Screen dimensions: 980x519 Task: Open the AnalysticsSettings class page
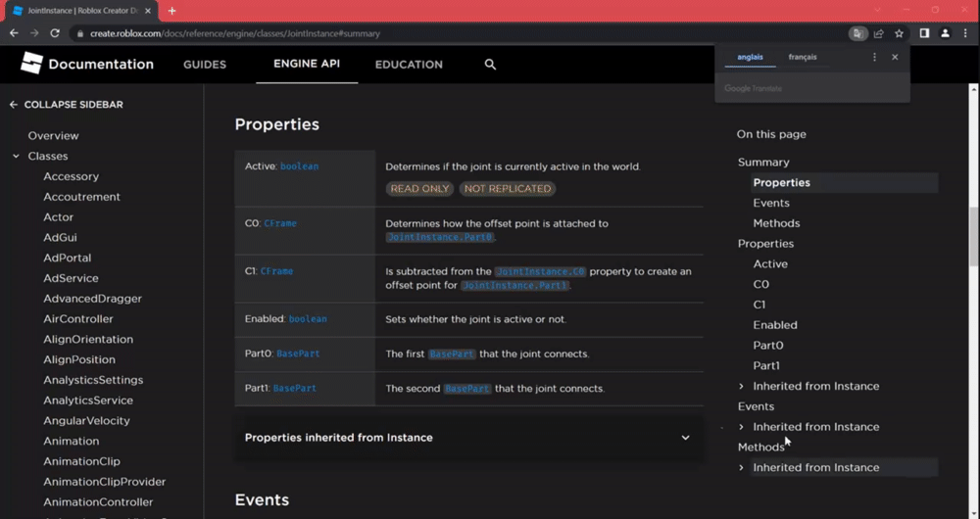click(x=93, y=380)
